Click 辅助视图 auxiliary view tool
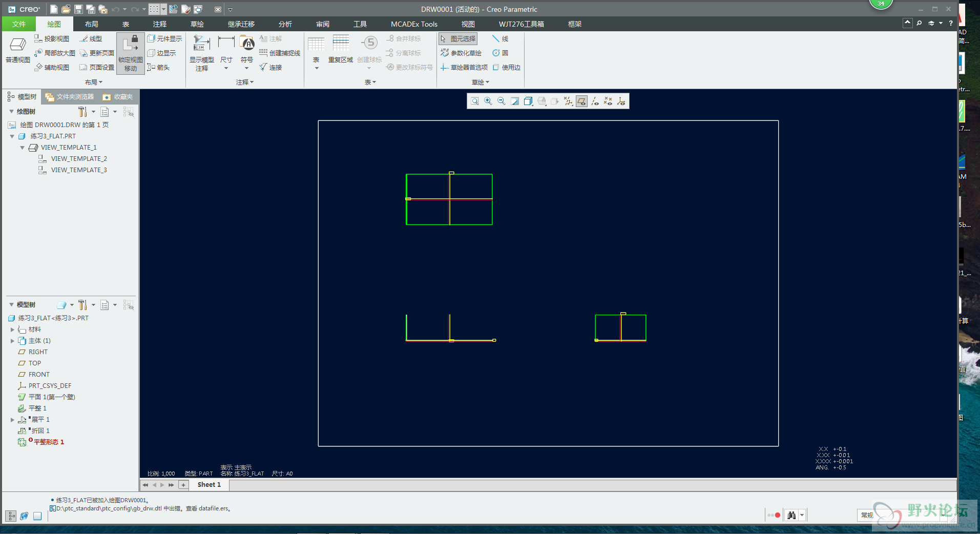 52,67
